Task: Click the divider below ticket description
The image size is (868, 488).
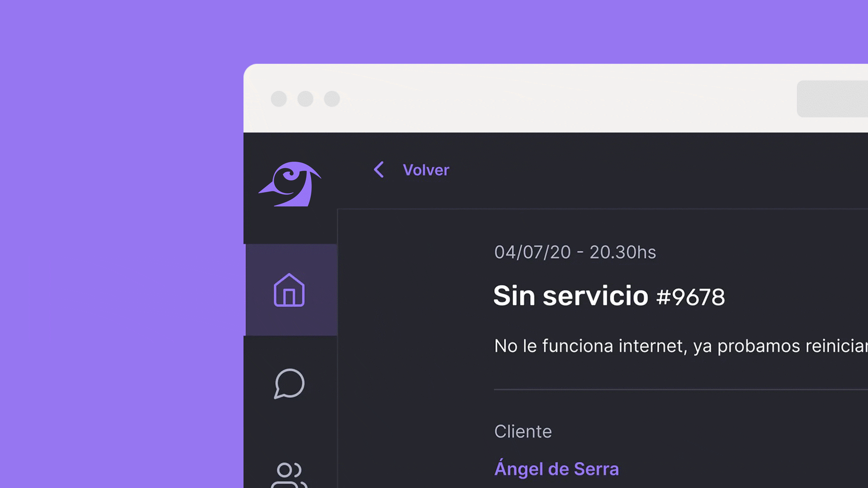Action: [681, 389]
